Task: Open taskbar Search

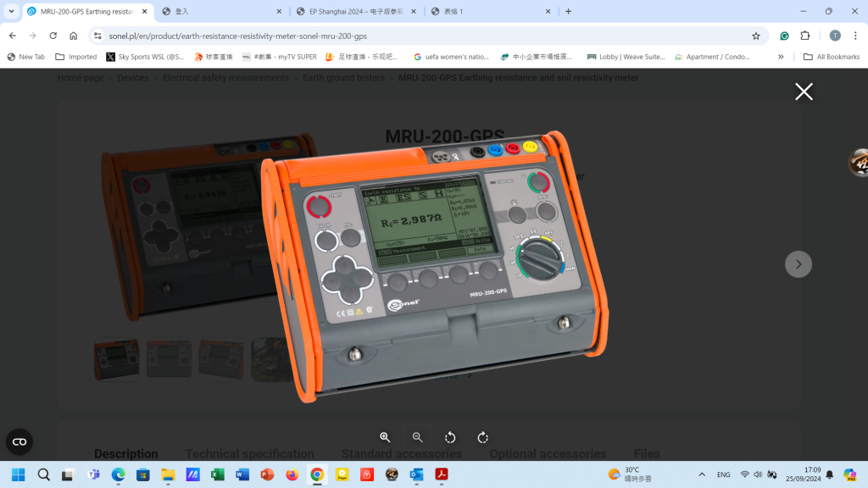Action: [43, 474]
